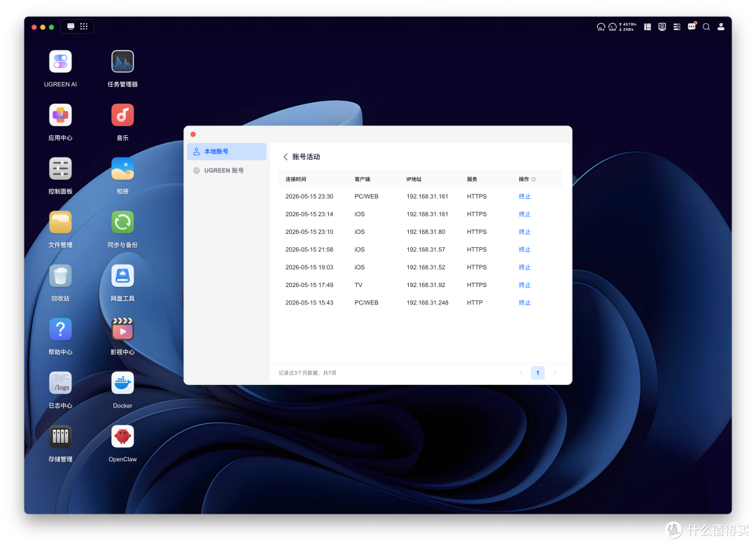The height and width of the screenshot is (546, 756).
Task: Open 存储管理 storage manager
Action: pos(60,437)
